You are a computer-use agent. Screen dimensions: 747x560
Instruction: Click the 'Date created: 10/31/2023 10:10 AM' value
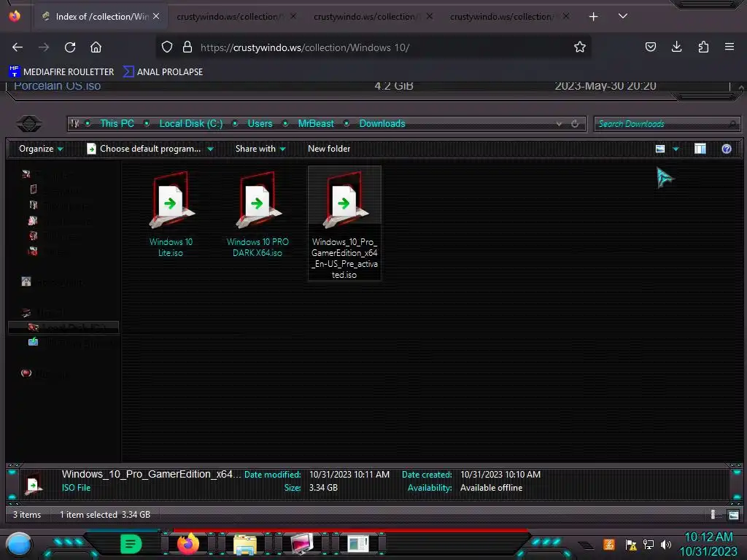point(500,474)
